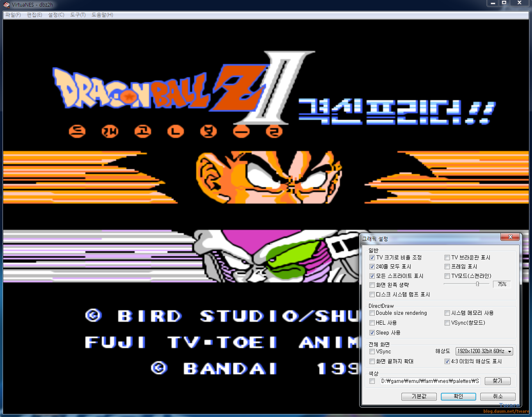Open the 해상도 1920x1200 32bit 60Hz dropdown
532x417 pixels.
point(484,351)
